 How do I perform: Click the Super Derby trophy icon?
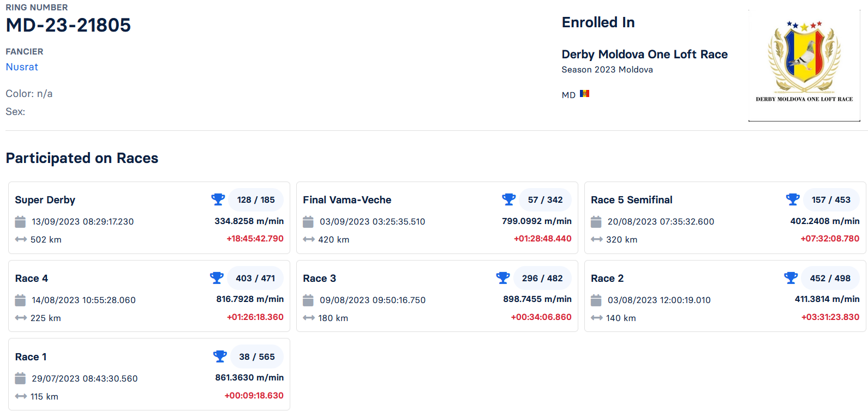218,200
